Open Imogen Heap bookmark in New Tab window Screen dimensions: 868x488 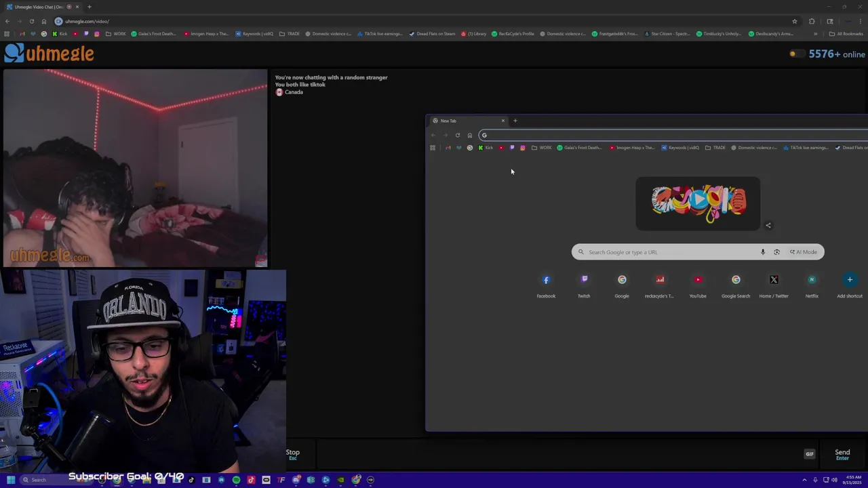coord(632,148)
